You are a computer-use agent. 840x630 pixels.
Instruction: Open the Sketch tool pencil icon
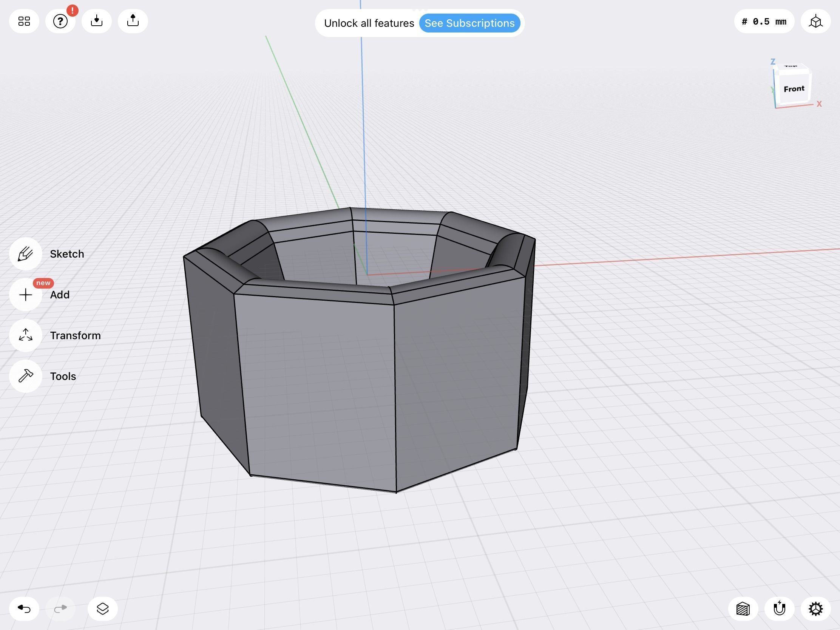point(25,254)
